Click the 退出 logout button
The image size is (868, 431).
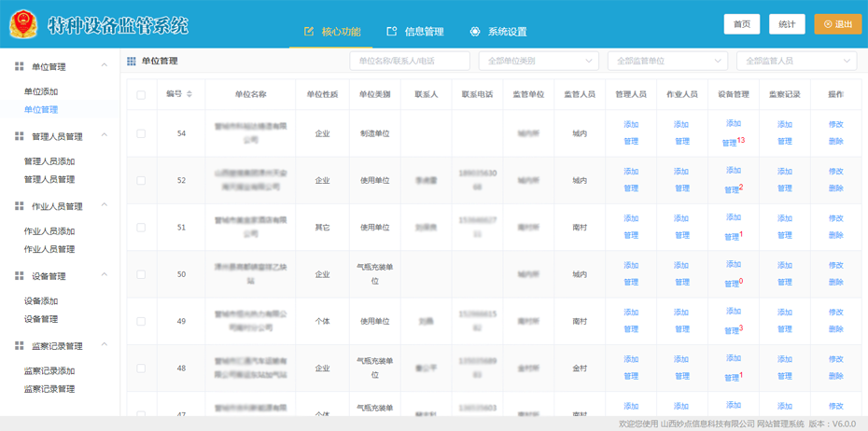point(838,24)
